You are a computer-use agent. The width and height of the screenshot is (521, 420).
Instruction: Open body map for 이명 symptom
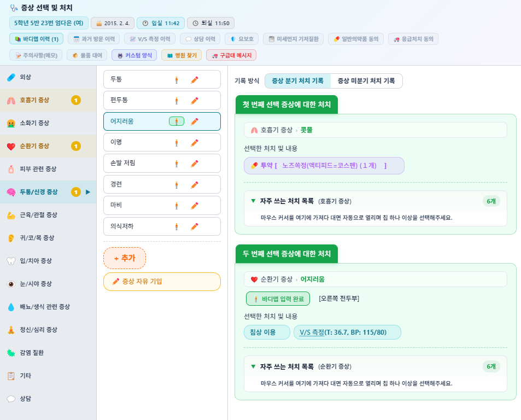(177, 143)
